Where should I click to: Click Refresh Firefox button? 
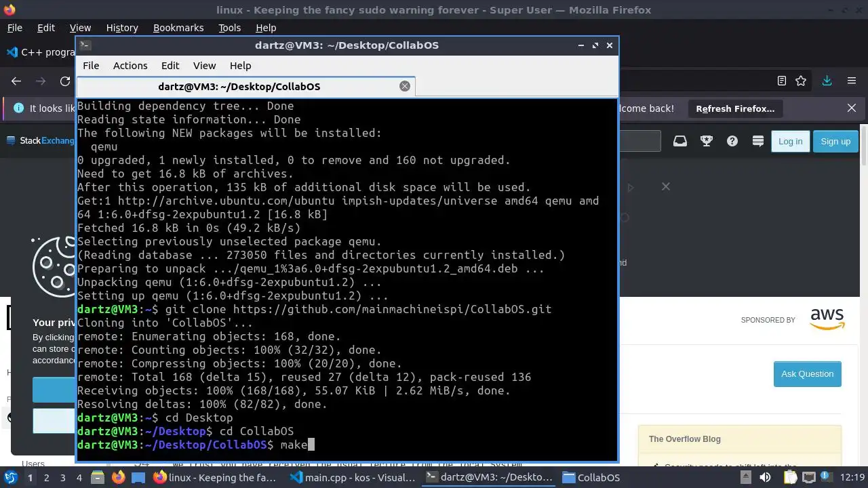[x=735, y=108]
